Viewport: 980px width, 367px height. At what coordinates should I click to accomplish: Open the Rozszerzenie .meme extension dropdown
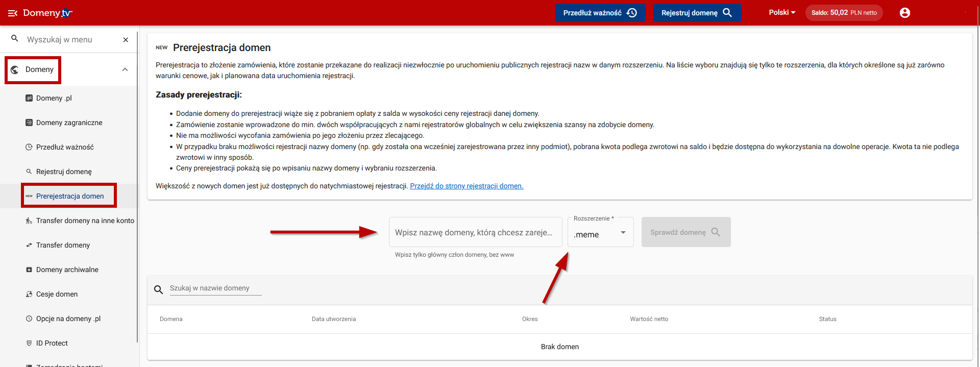coord(600,233)
